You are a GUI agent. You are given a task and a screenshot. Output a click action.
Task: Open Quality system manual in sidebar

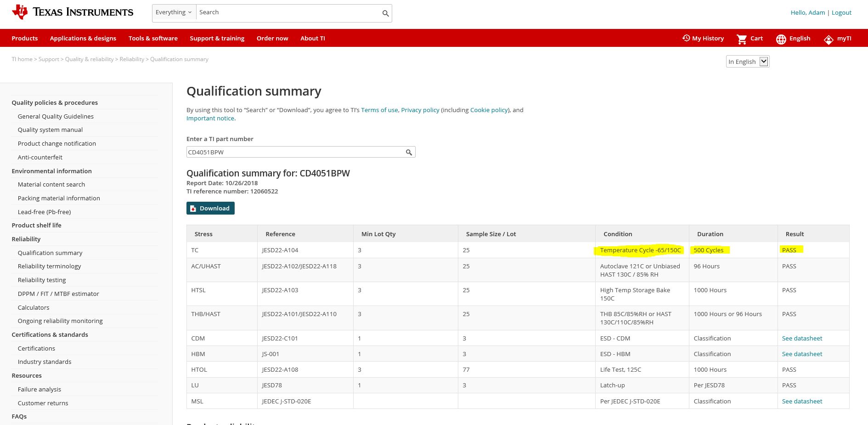[x=50, y=130]
